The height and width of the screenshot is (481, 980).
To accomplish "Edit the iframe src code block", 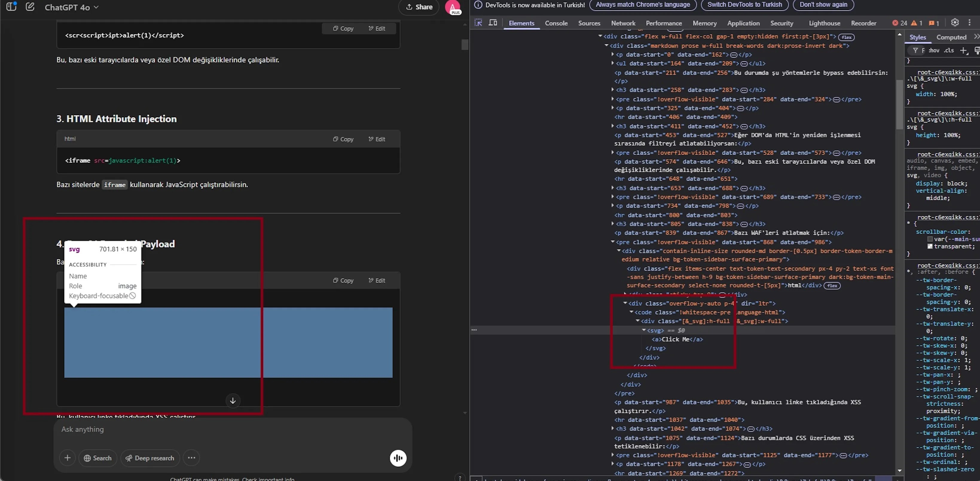I will click(377, 139).
